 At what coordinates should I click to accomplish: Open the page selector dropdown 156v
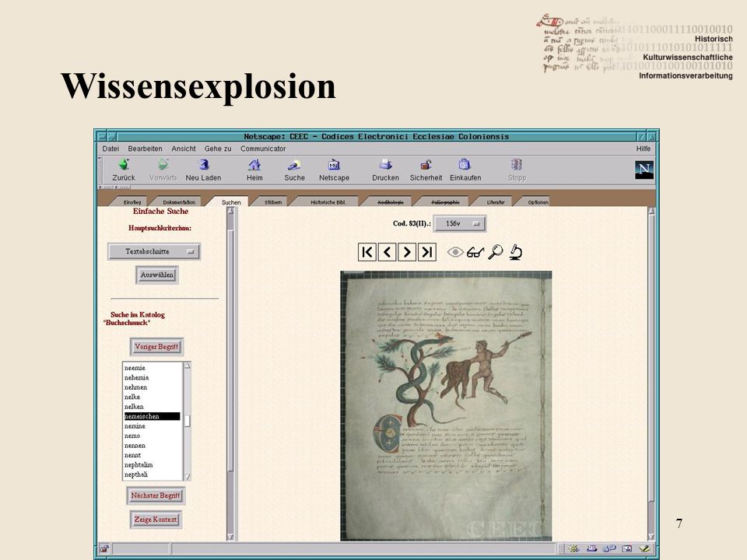coord(460,223)
